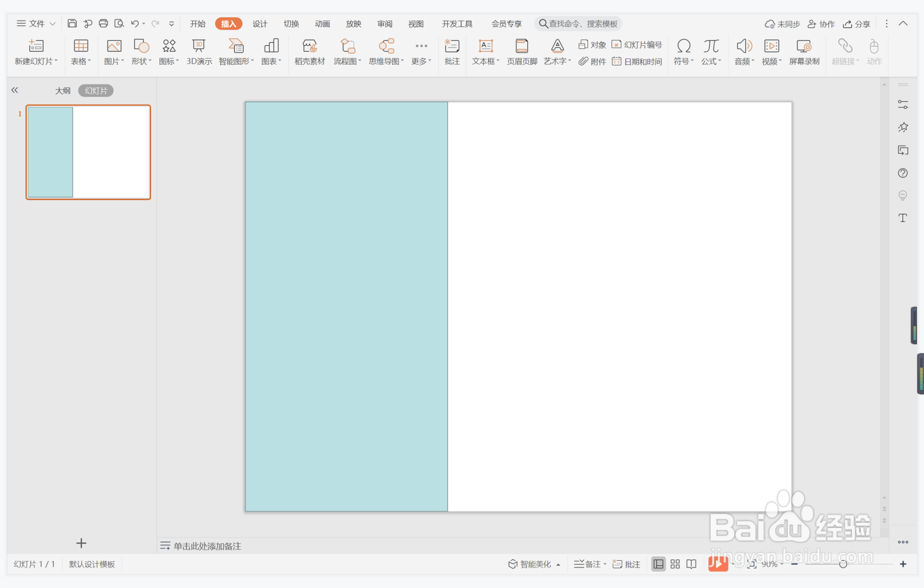Switch to normal view mode
924x588 pixels.
pos(658,564)
